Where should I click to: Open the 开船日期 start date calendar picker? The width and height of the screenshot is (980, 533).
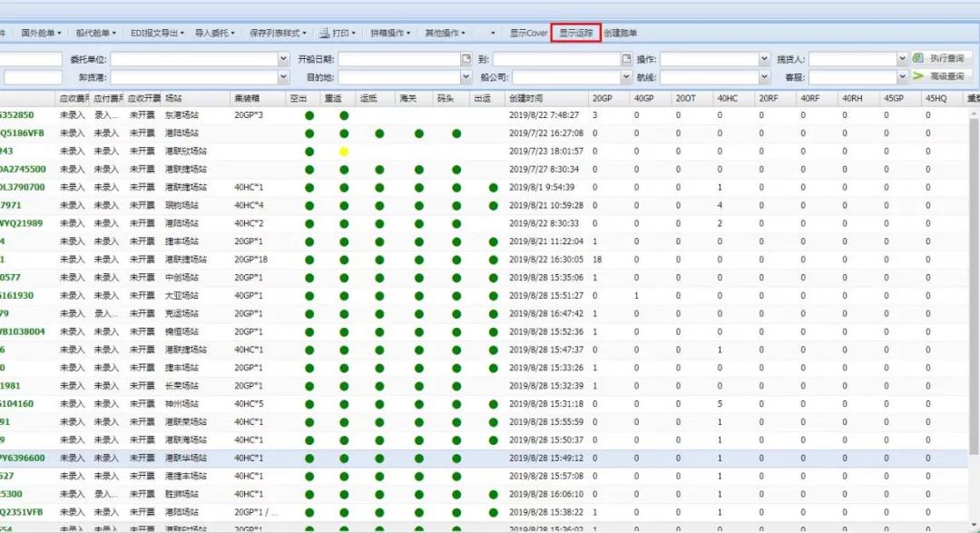466,59
